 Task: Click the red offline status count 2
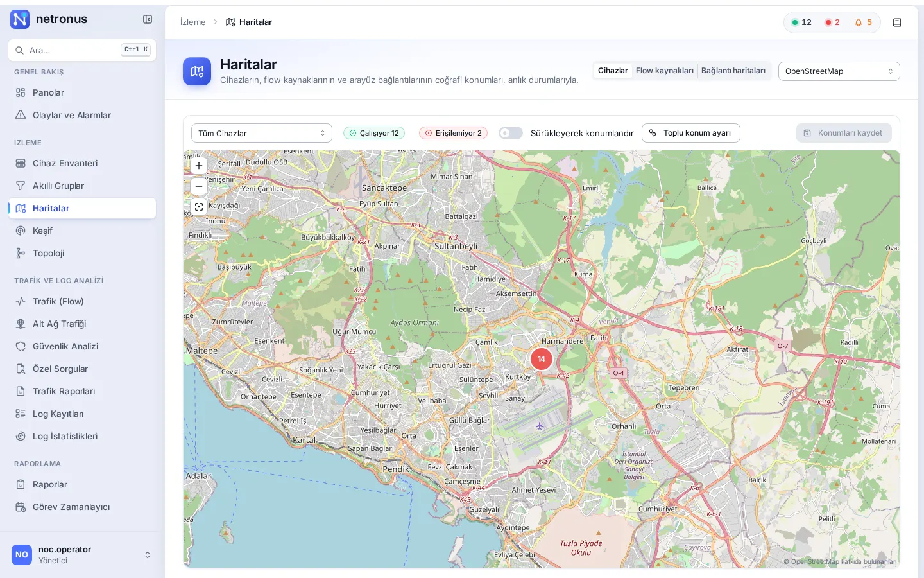tap(832, 22)
